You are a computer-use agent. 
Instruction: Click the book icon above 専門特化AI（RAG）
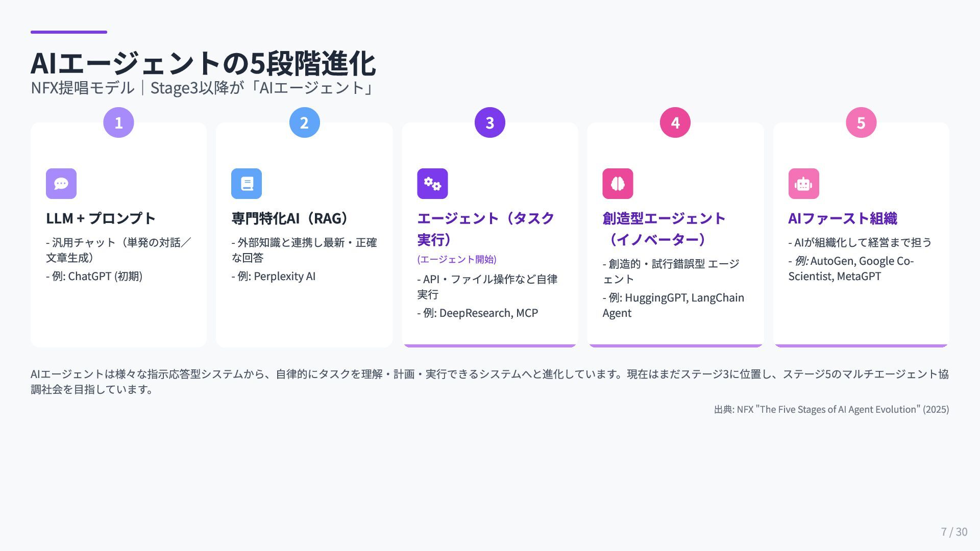[247, 184]
